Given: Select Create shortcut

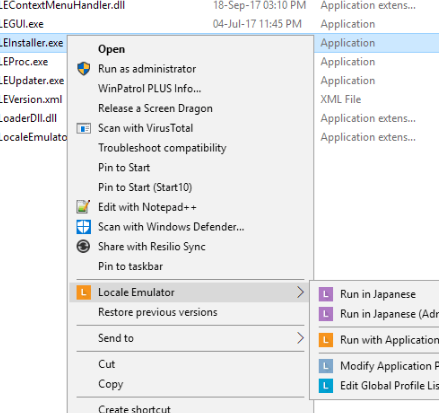Looking at the screenshot, I should (134, 408).
